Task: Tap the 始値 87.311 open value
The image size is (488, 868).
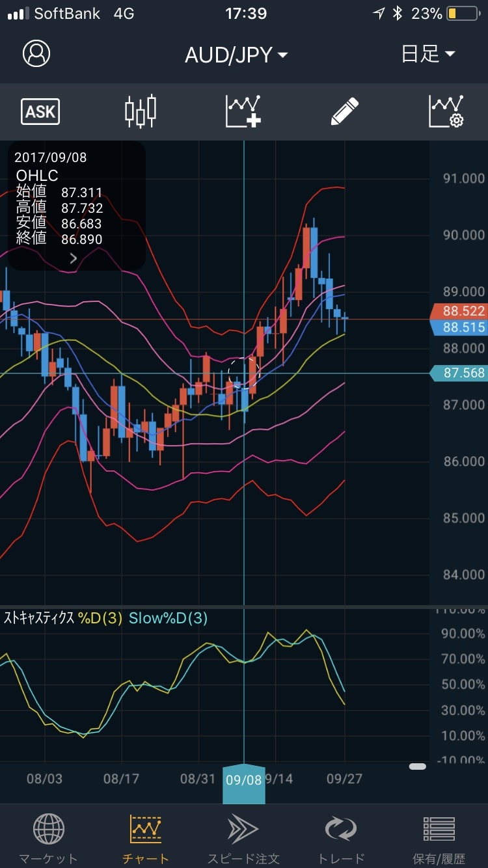Action: click(x=59, y=193)
